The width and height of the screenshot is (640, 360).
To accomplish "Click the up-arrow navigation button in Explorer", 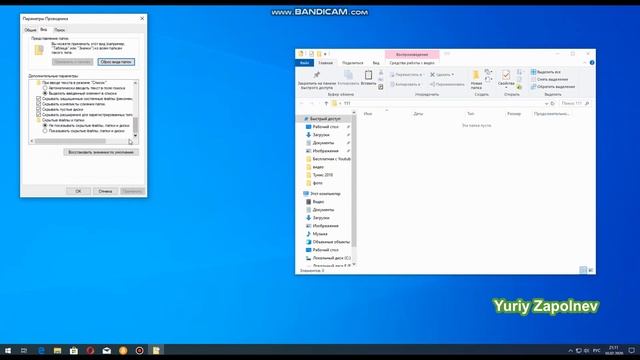I will 326,103.
